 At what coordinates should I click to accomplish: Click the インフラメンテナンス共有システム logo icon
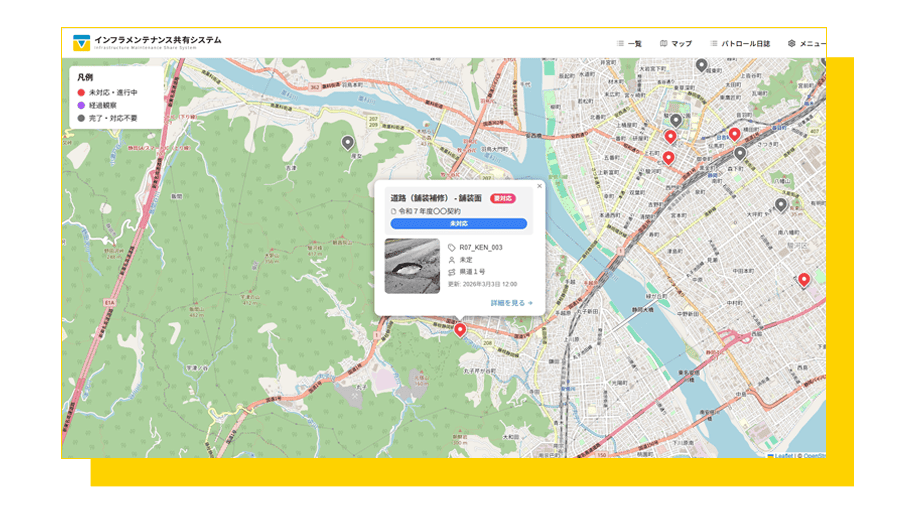pos(81,43)
